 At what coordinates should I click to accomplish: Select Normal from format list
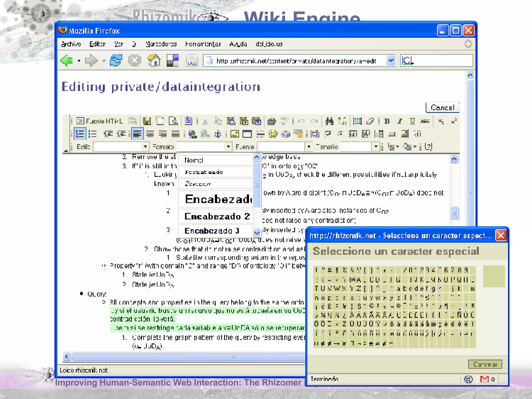pyautogui.click(x=215, y=160)
